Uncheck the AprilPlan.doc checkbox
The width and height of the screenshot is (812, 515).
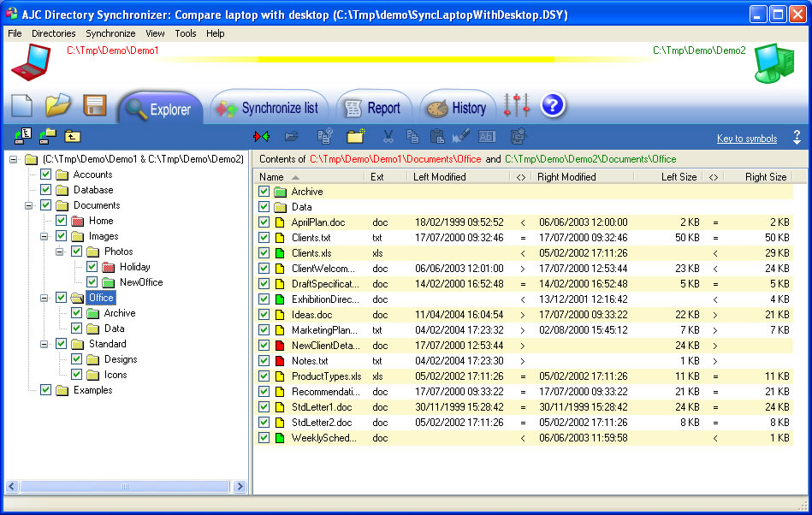(x=264, y=222)
